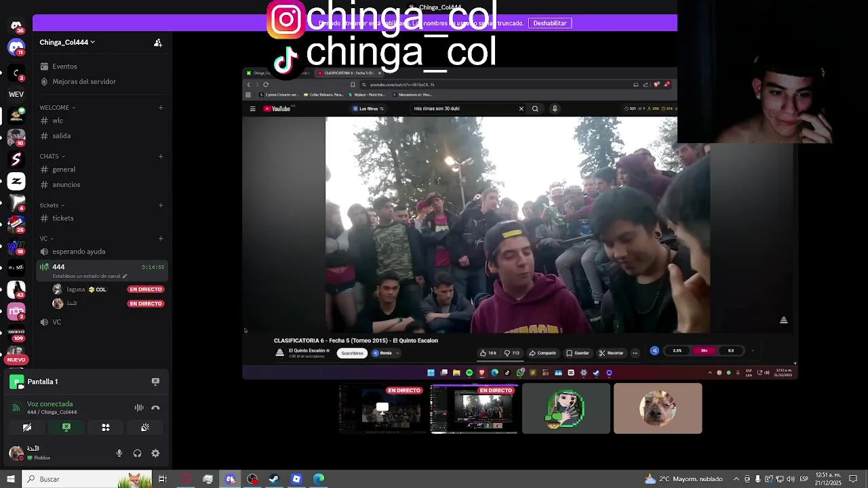Screen dimensions: 868x488
Task: Add channel to tickets category
Action: 161,205
